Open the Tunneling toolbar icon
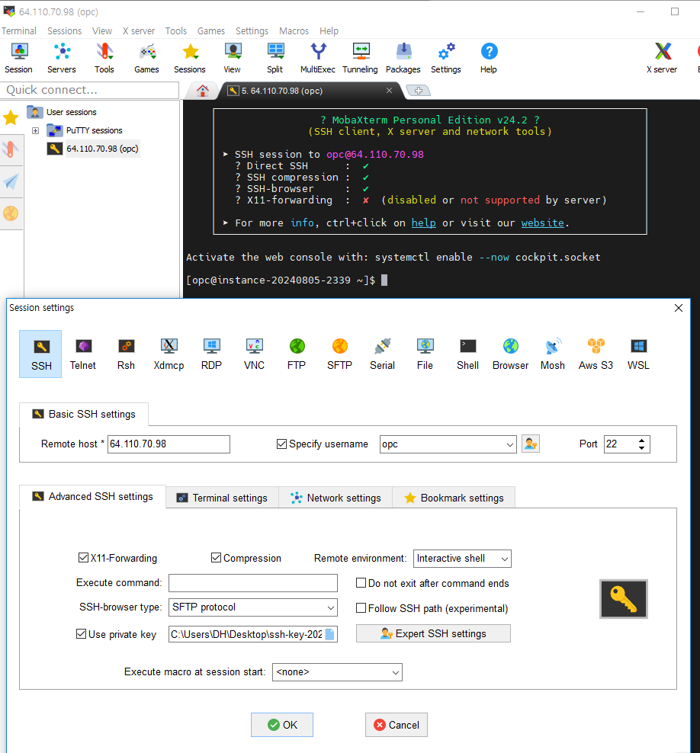Viewport: 700px width, 753px height. (x=361, y=58)
